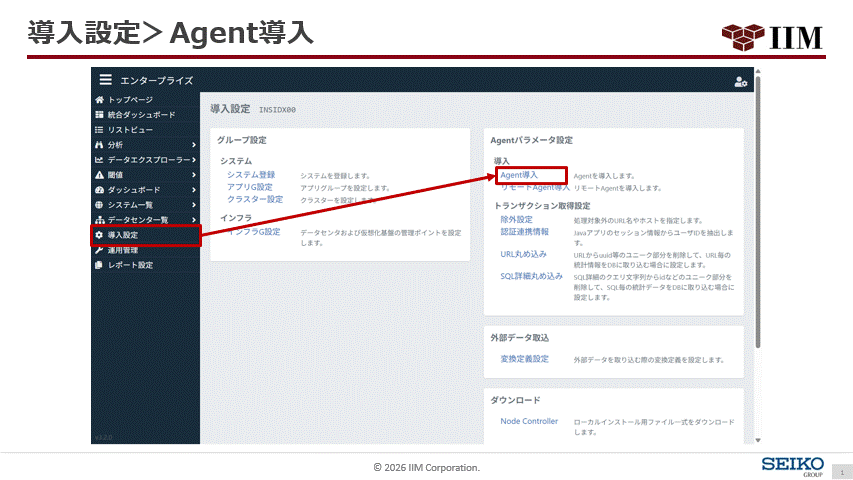The image size is (853, 480).
Task: Click the エンタープライズ header title
Action: coord(157,81)
